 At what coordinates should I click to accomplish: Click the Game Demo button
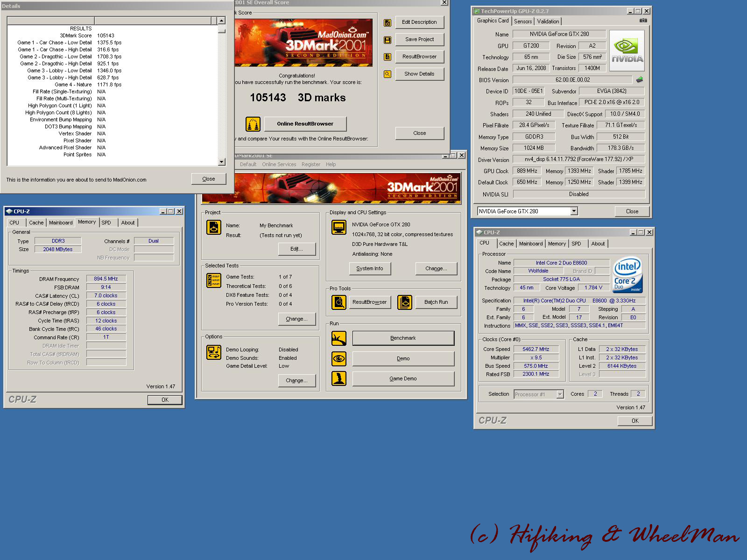(x=403, y=378)
